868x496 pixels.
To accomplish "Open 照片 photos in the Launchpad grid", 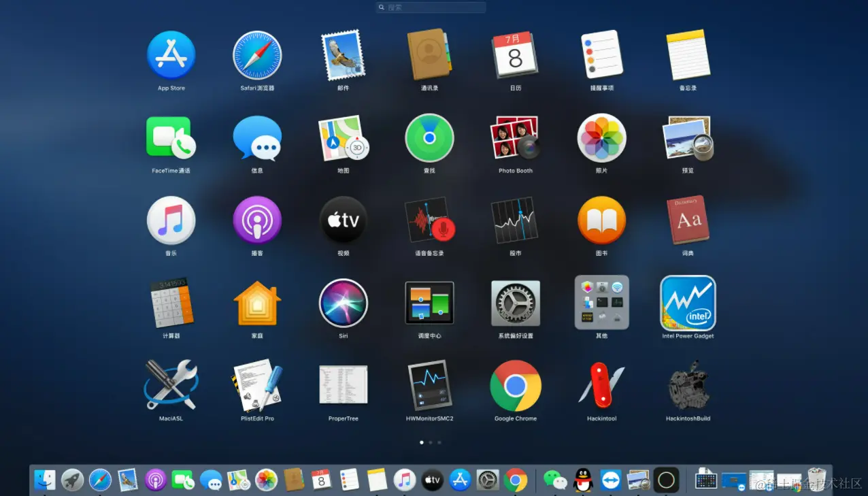I will tap(601, 137).
